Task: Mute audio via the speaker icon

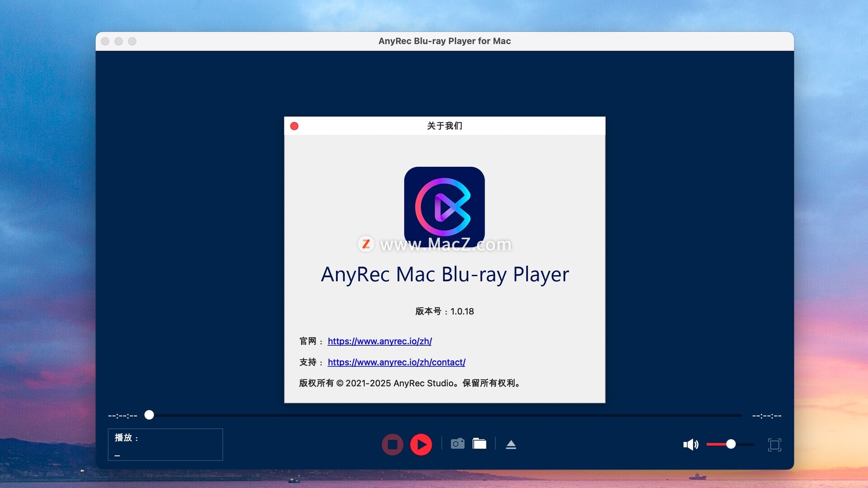Action: (x=691, y=445)
